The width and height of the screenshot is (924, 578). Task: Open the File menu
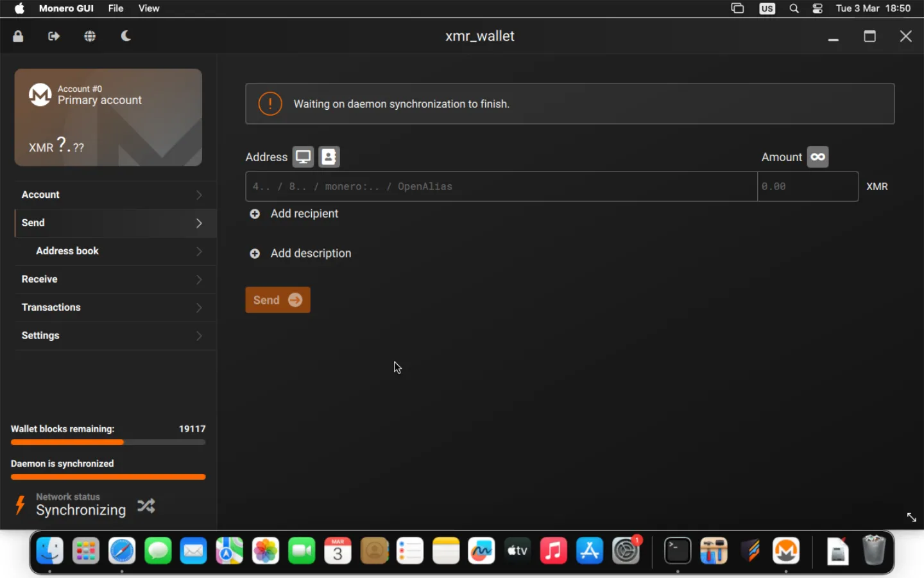click(x=116, y=8)
